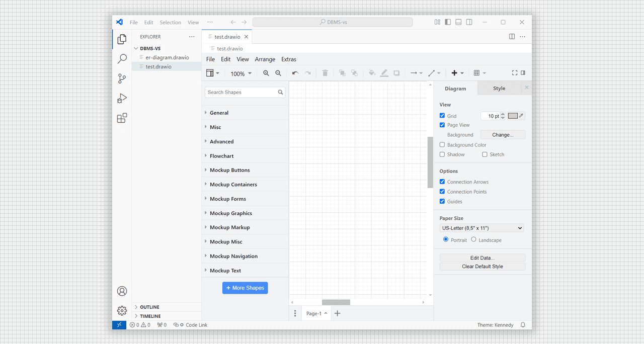Open the Search view in activity bar
Screen dimensions: 644x344
pos(122,59)
